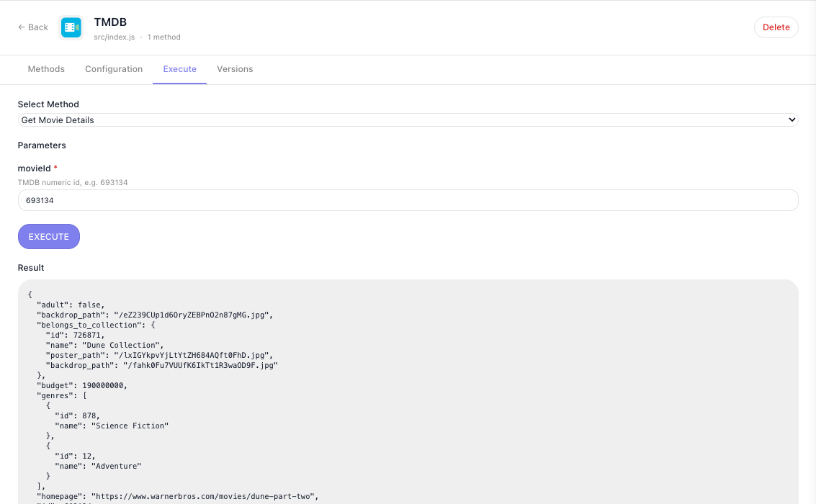Click the poster_path lxIGYkpv line

coord(159,355)
